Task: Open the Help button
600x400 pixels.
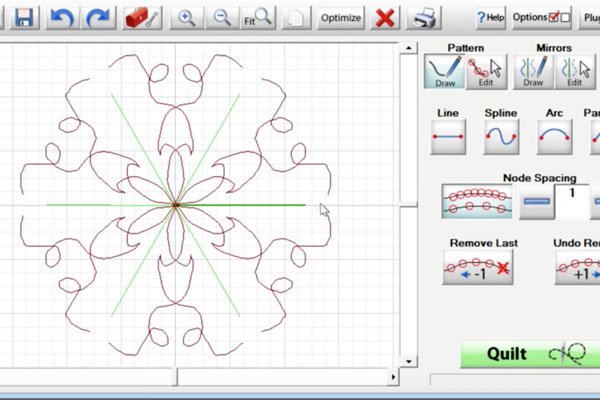Action: [490, 18]
